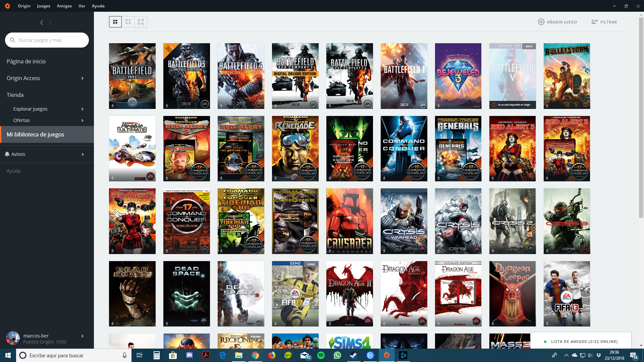Open Windows Start menu
The height and width of the screenshot is (362, 644).
point(8,355)
